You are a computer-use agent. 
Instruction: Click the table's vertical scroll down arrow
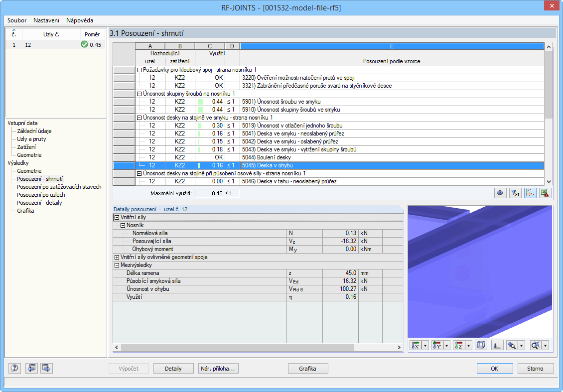pyautogui.click(x=549, y=182)
